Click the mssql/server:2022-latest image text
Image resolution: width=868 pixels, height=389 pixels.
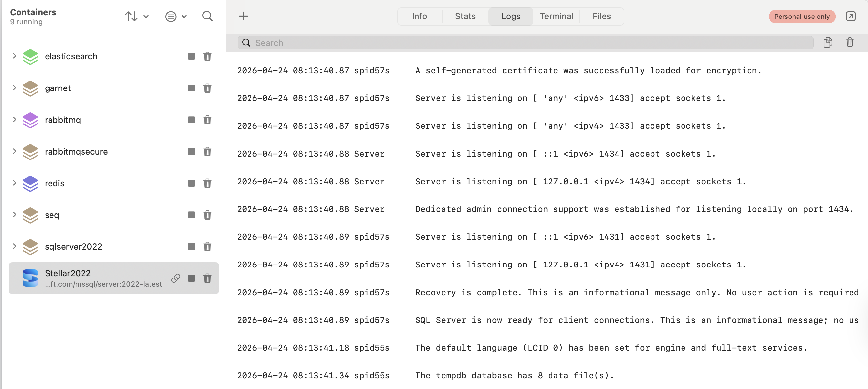pos(103,284)
